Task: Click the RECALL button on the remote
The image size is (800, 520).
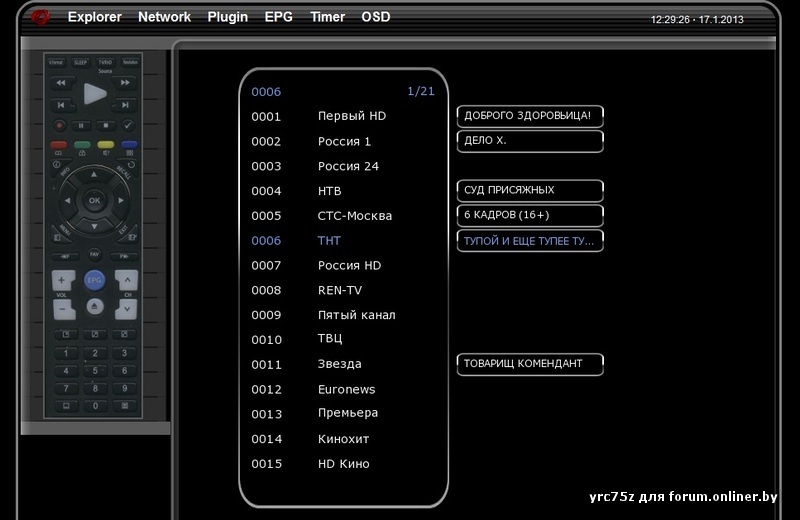Action: pos(131,165)
